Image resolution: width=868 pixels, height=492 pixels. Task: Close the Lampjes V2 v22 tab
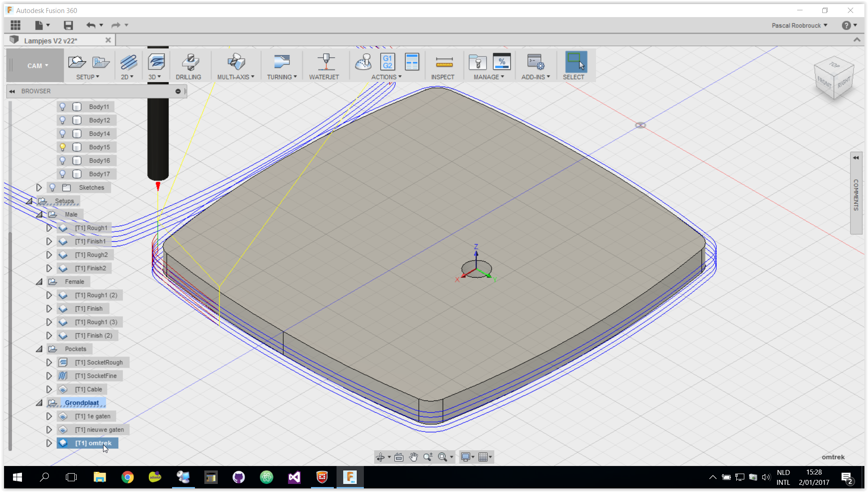tap(108, 40)
